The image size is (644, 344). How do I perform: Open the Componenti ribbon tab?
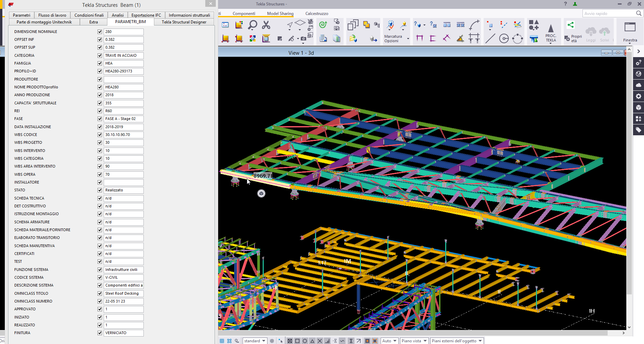click(244, 14)
